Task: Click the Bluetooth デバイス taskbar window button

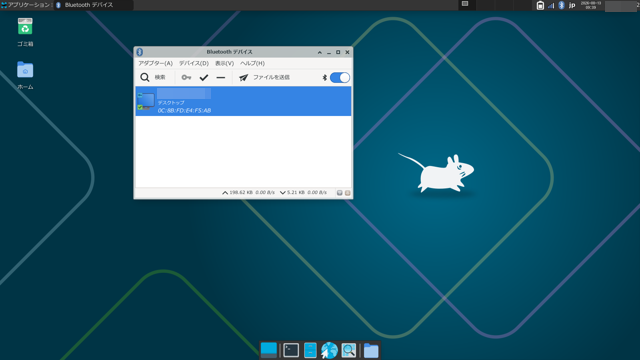Action: click(94, 5)
